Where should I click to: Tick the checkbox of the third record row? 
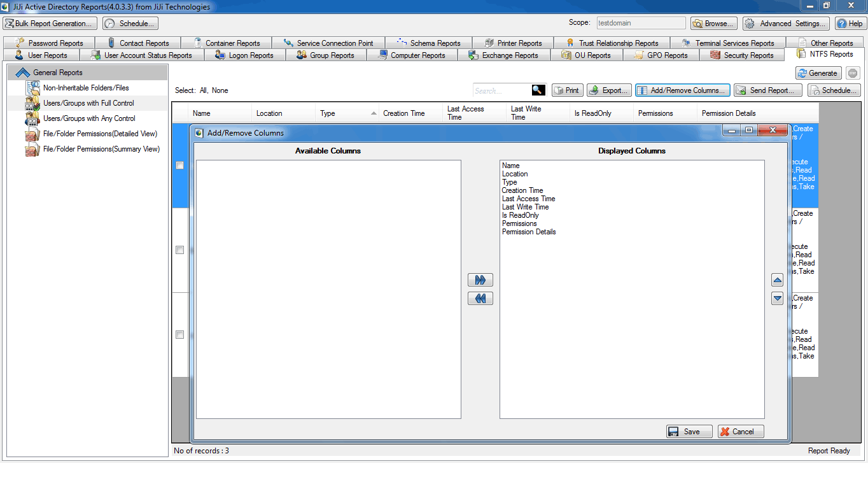(179, 335)
